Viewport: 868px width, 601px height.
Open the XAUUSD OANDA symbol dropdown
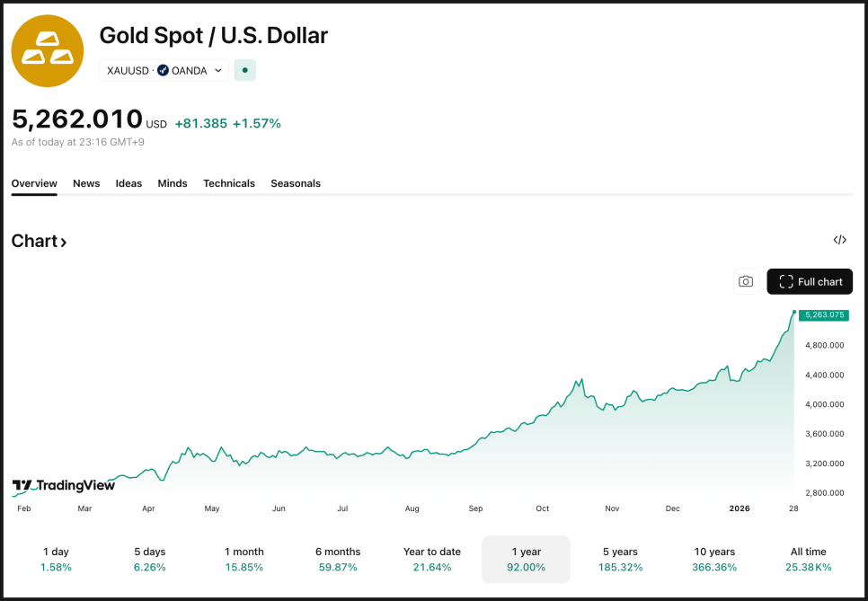pos(164,70)
